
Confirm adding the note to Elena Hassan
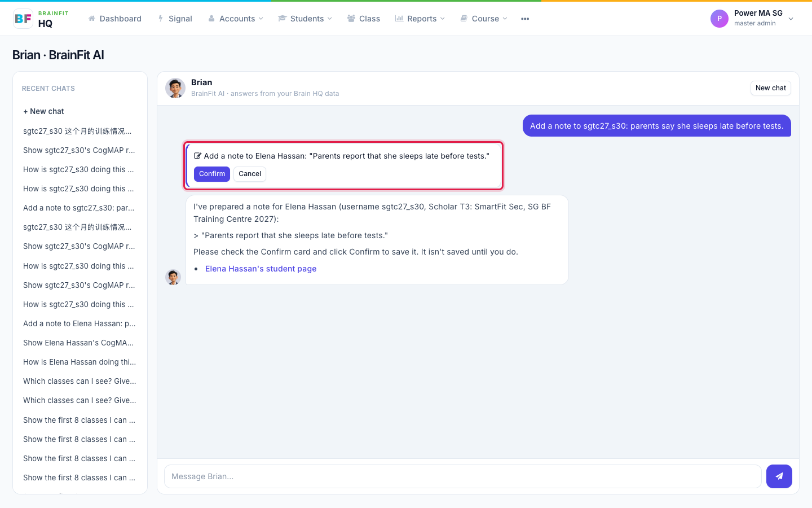click(212, 174)
